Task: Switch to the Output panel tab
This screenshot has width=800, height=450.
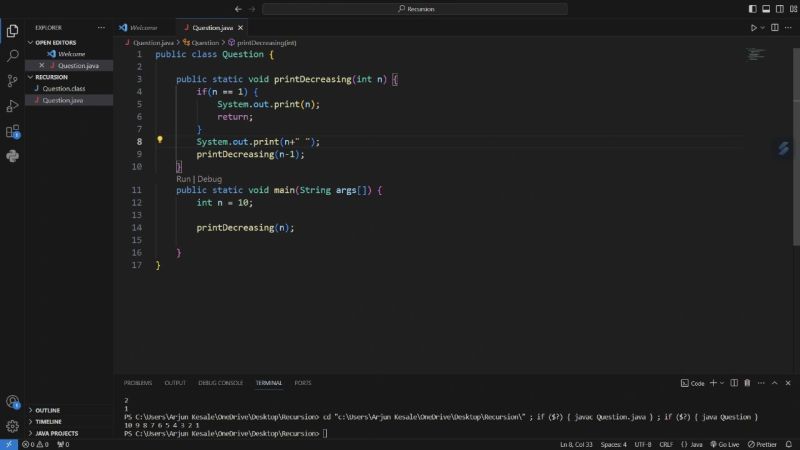Action: [175, 383]
